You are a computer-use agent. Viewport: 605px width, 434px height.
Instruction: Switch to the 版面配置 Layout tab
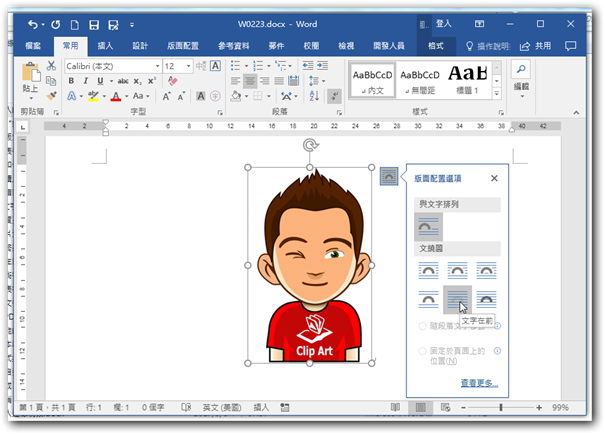(183, 46)
